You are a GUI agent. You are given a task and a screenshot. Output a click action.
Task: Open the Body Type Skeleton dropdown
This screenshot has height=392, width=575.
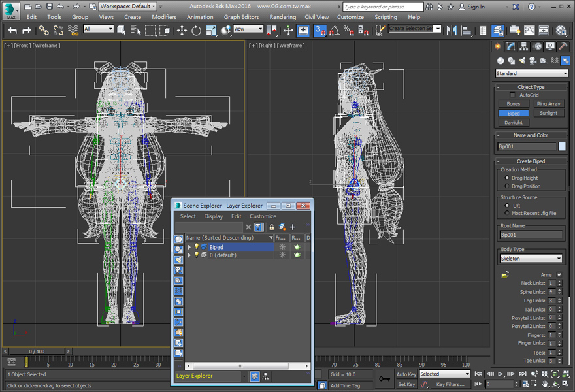click(x=531, y=259)
